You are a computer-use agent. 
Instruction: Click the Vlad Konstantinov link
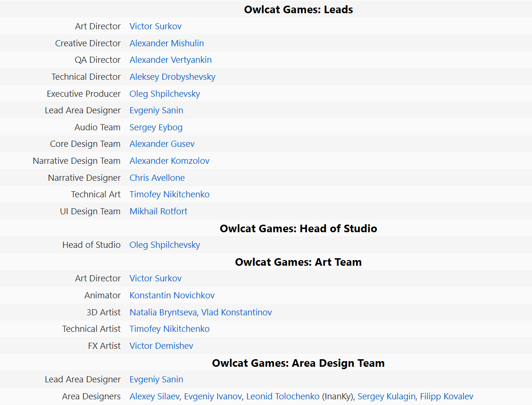(x=236, y=312)
